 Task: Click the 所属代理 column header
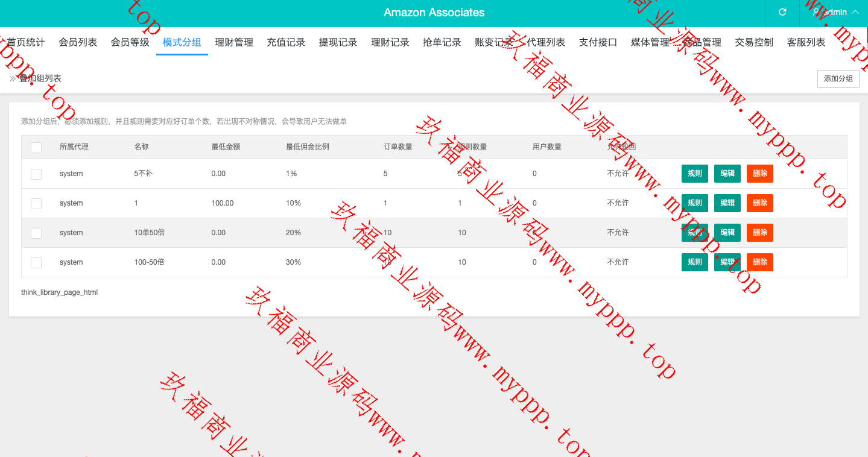click(x=74, y=147)
